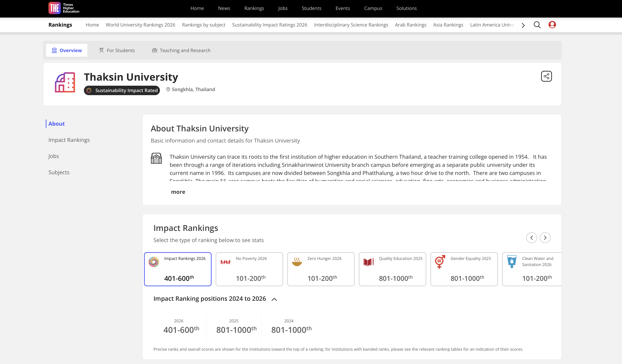Open the News menu item
Viewport: 622px width, 364px height.
[x=224, y=8]
